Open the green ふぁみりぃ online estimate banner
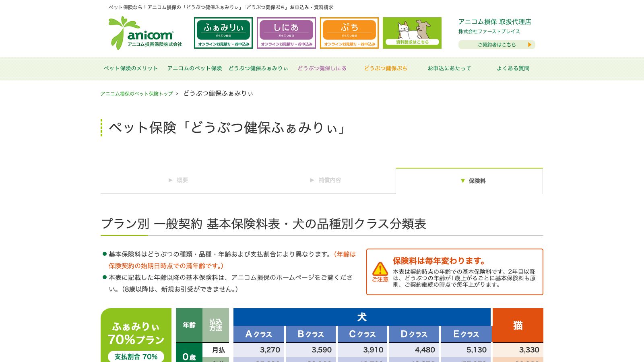The width and height of the screenshot is (644, 362). [x=223, y=33]
